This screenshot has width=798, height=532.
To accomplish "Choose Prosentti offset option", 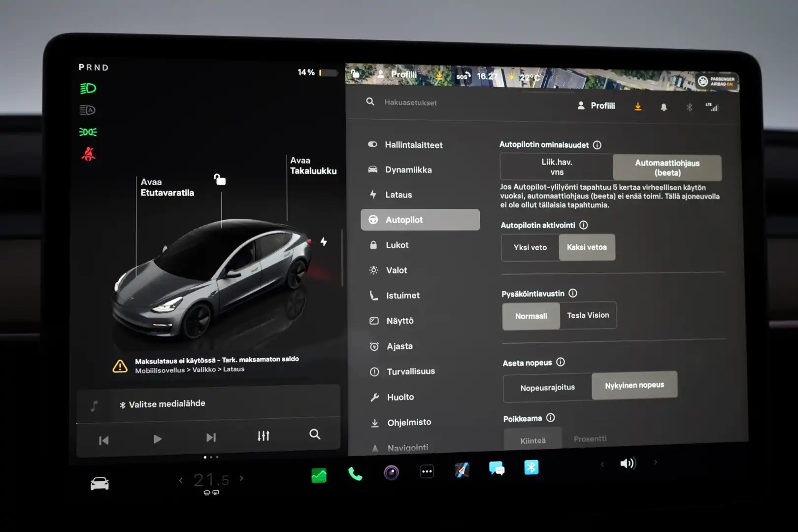I will tap(590, 438).
